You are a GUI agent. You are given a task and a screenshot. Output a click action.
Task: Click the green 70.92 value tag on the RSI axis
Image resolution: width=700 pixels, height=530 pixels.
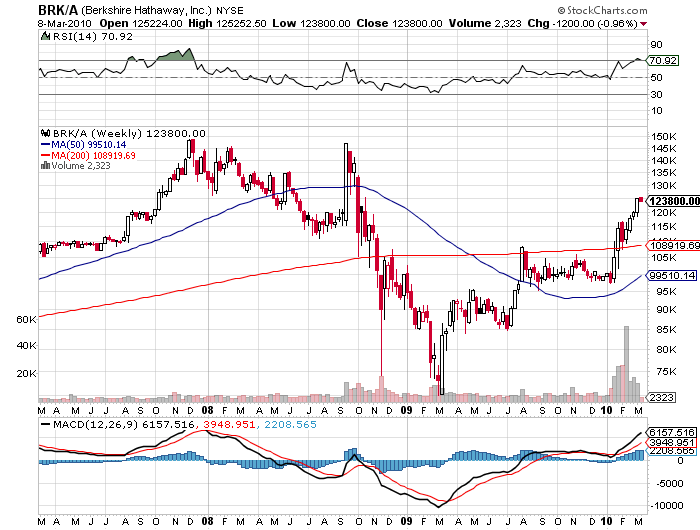click(662, 60)
